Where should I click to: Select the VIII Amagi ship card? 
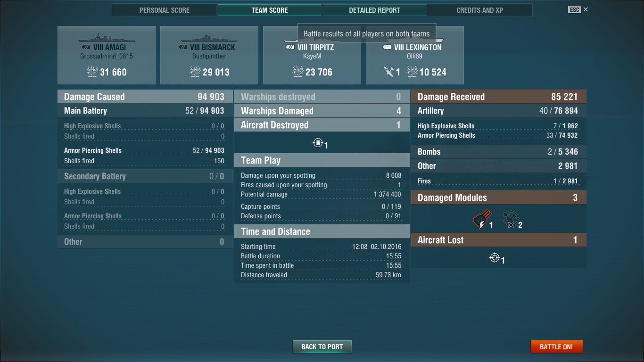click(x=107, y=55)
